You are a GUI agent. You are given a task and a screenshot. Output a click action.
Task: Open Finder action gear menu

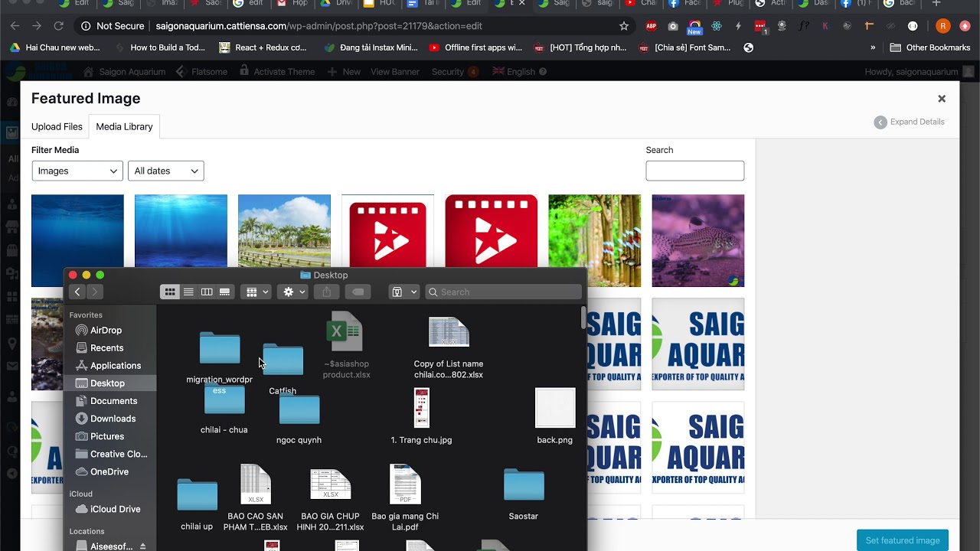point(293,292)
